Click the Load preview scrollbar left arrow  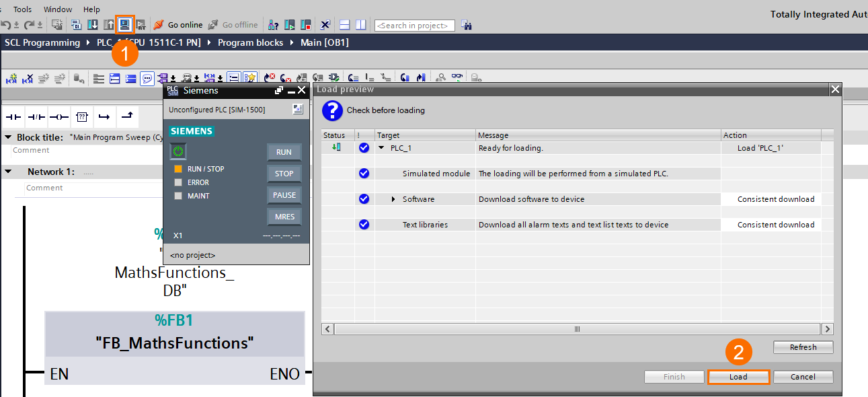click(x=327, y=329)
